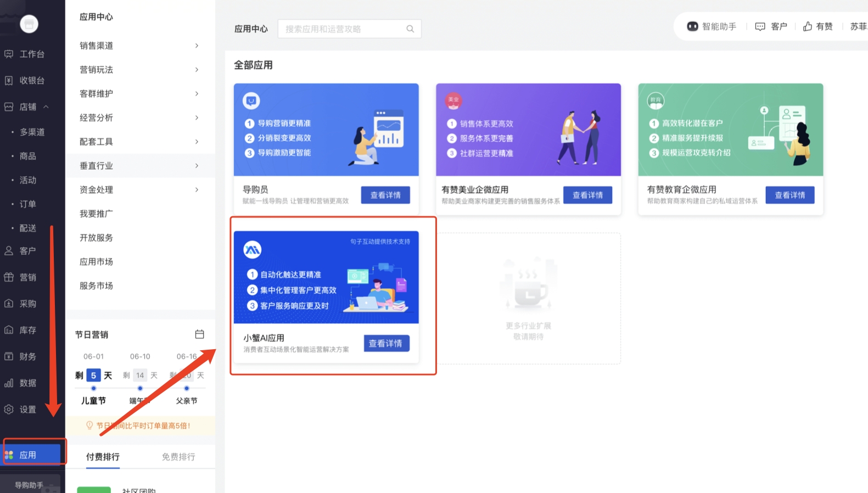Viewport: 868px width, 493px height.
Task: Open the 采购 purchasing icon in sidebar
Action: point(9,304)
